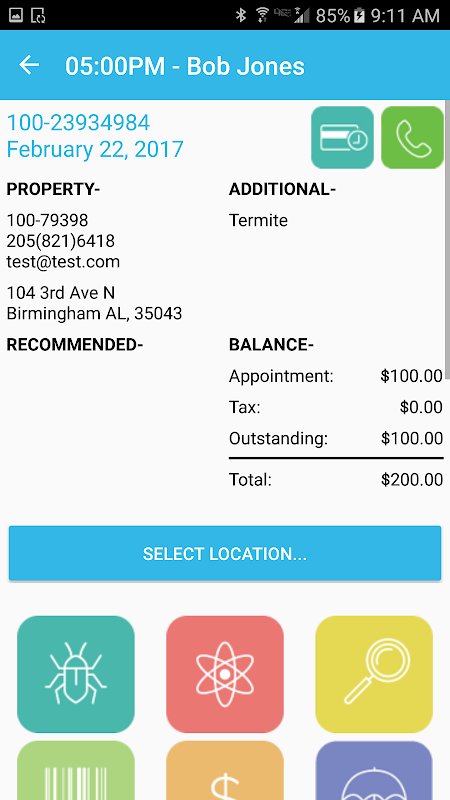Image resolution: width=450 pixels, height=800 pixels.
Task: Open the orange dollar sign tile
Action: pos(225,770)
